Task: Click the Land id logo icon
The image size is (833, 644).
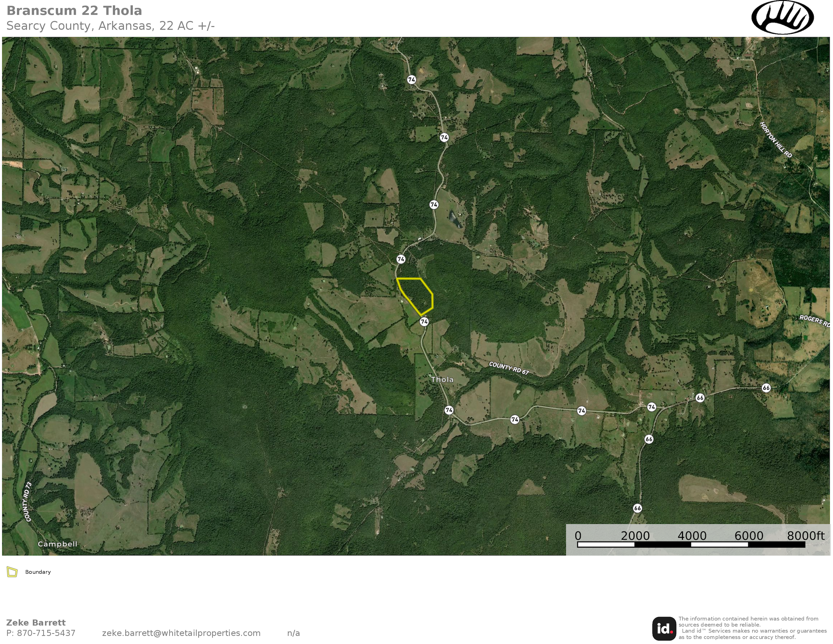Action: point(664,628)
